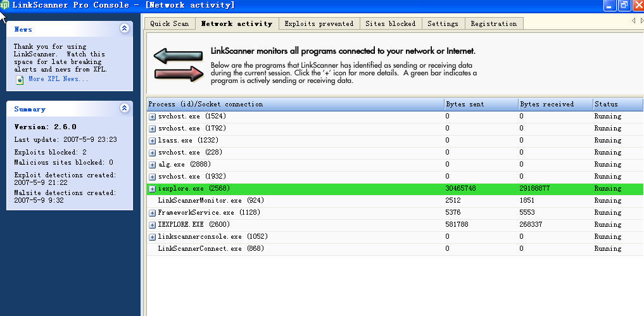Expand lsass.exe (1232) row
This screenshot has height=316, width=644.
point(153,141)
